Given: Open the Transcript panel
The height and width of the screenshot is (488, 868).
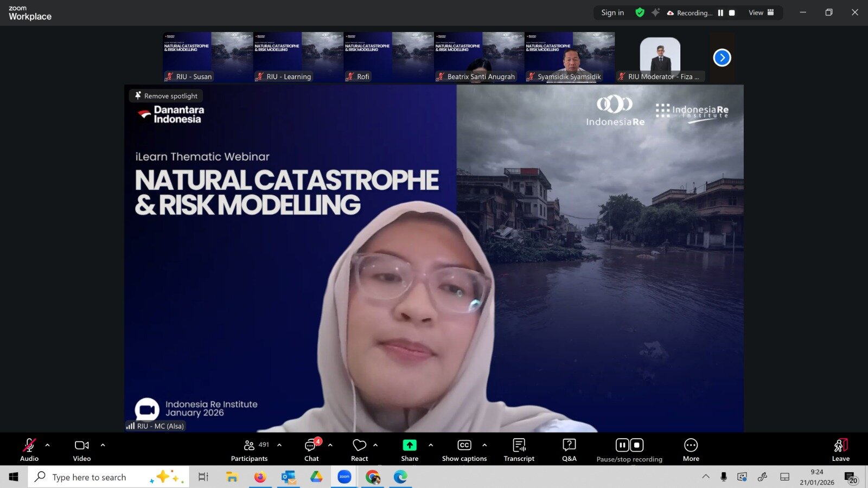Looking at the screenshot, I should click(x=519, y=450).
